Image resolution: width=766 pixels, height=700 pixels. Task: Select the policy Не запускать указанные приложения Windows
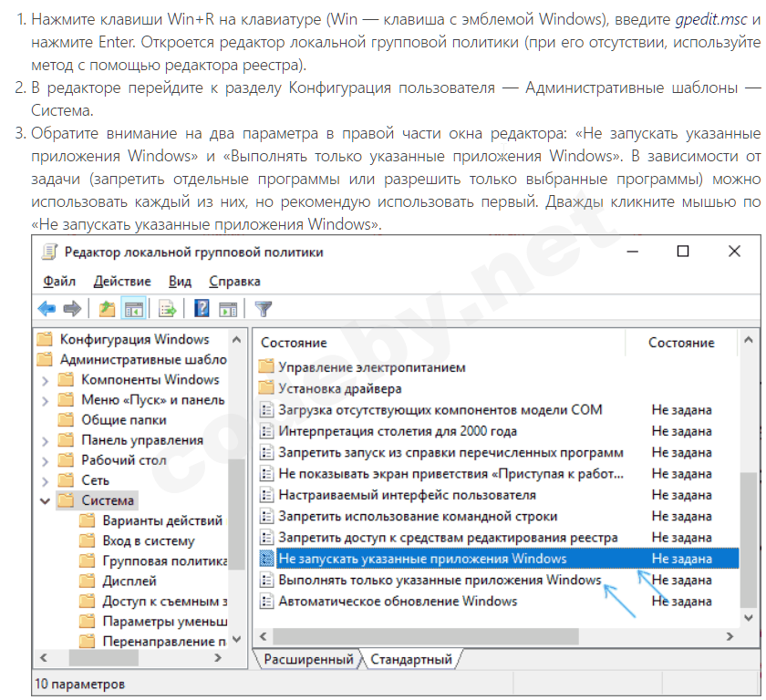422,559
